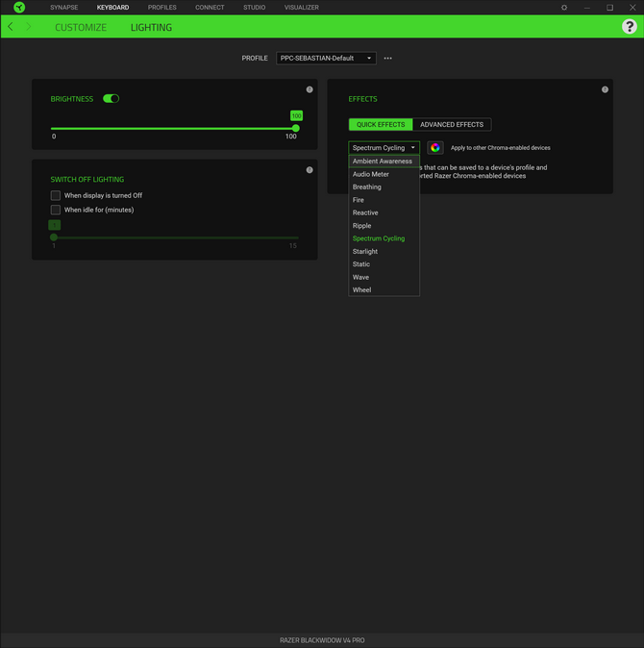Click Brightness panel info icon
Image resolution: width=644 pixels, height=648 pixels.
pyautogui.click(x=310, y=89)
